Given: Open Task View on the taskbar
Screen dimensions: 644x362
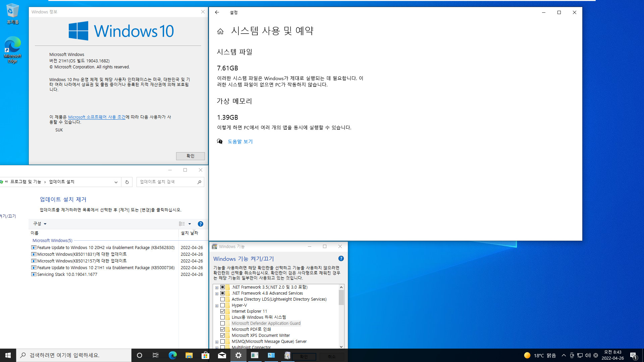Looking at the screenshot, I should point(156,355).
